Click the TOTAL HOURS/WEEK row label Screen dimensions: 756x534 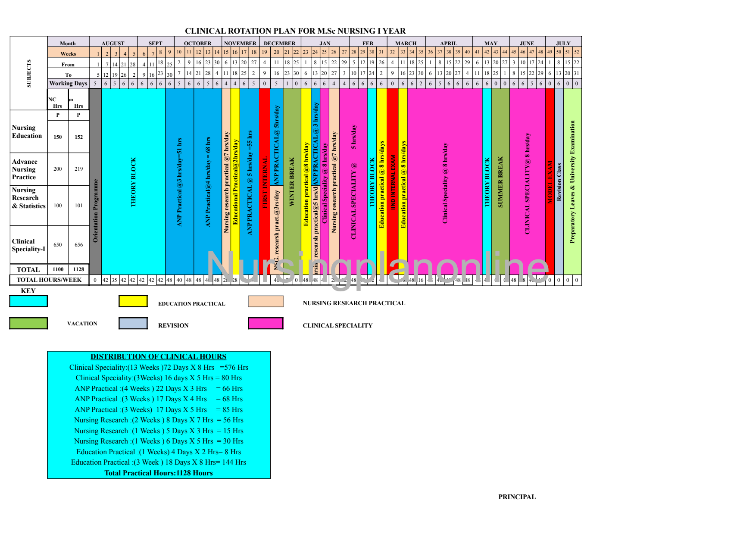pyautogui.click(x=50, y=280)
